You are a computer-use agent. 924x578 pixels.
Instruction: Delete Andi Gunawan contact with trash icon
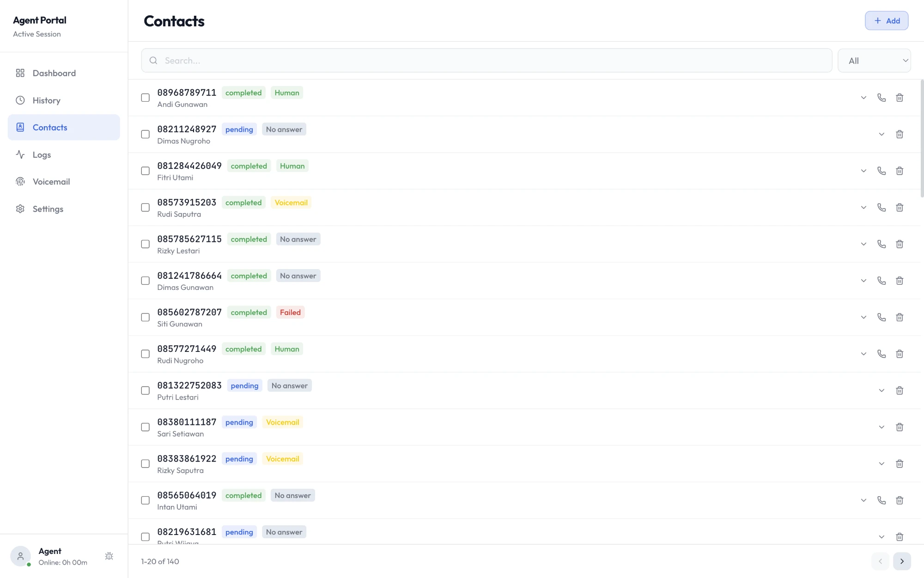(900, 98)
